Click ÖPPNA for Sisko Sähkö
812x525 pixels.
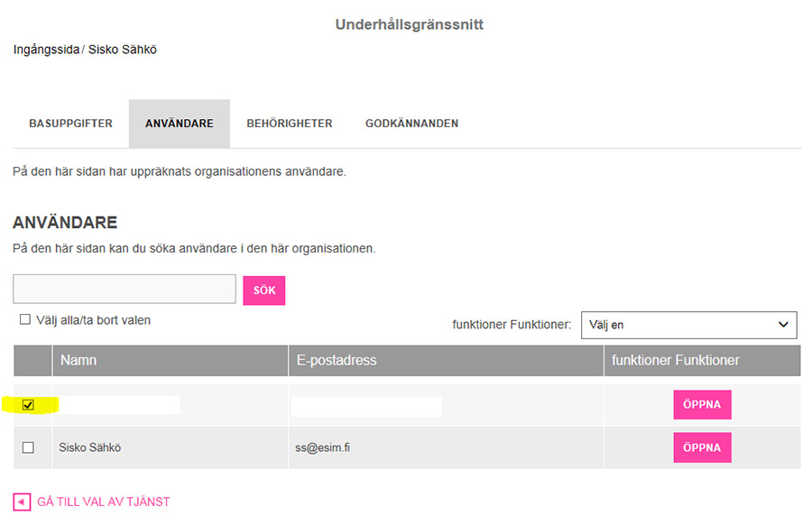click(x=702, y=447)
